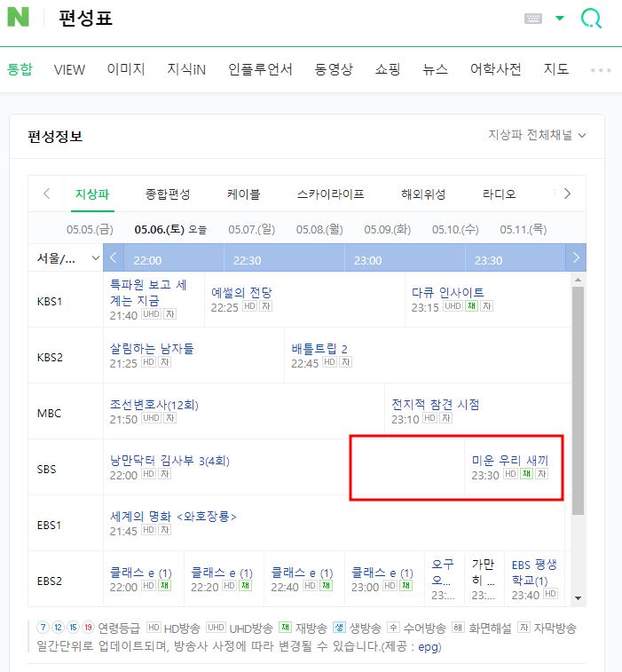Click the schedule vertical scrollbar thumb
The image size is (622, 672).
point(578,400)
